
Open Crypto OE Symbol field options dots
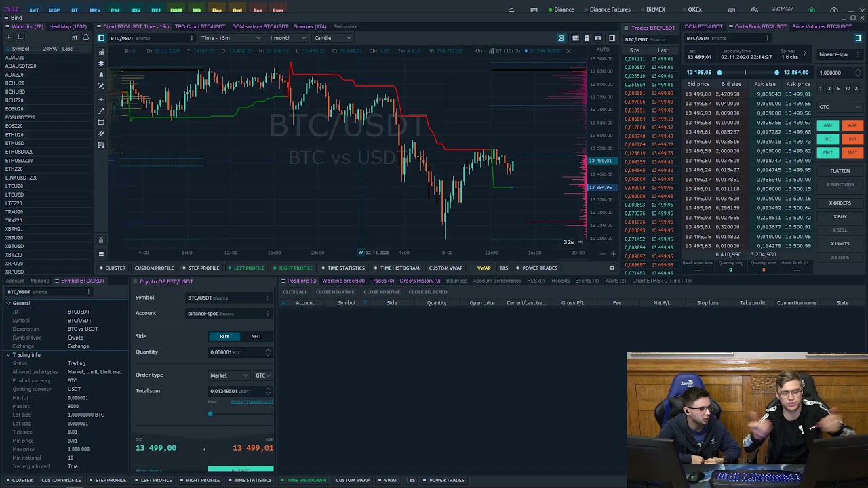[267, 298]
